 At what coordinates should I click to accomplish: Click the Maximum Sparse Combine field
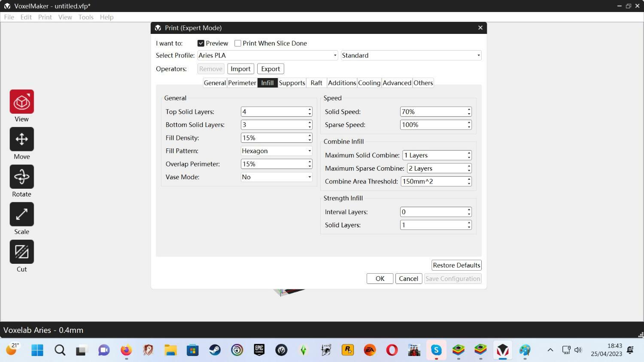tap(439, 169)
